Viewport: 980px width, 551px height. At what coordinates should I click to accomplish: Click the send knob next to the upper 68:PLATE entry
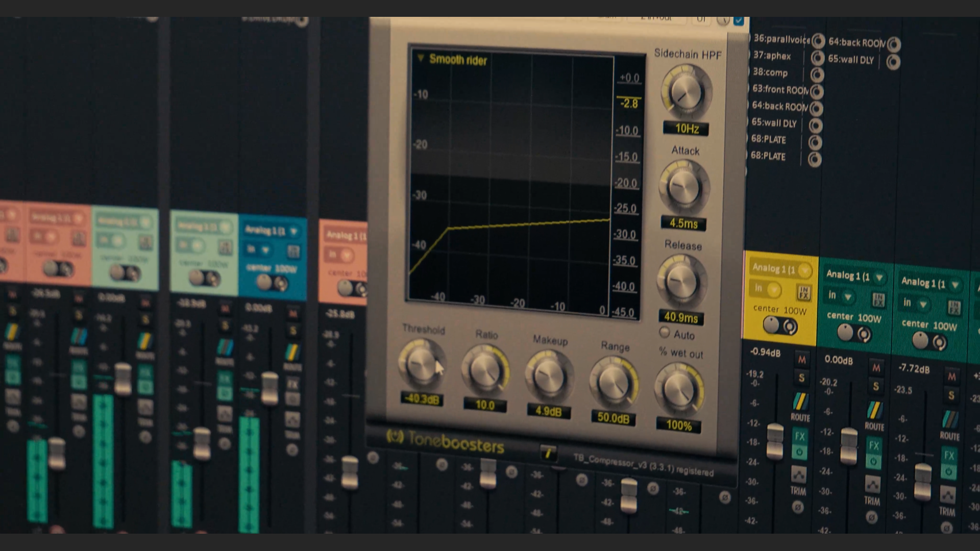(815, 142)
